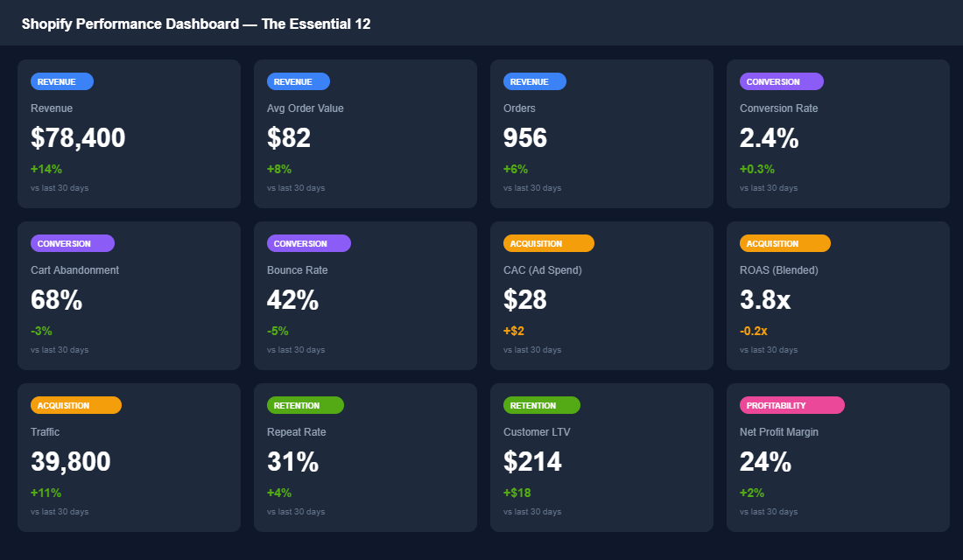Screen dimensions: 963x560
Task: Select the $78,400 revenue value
Action: click(78, 137)
